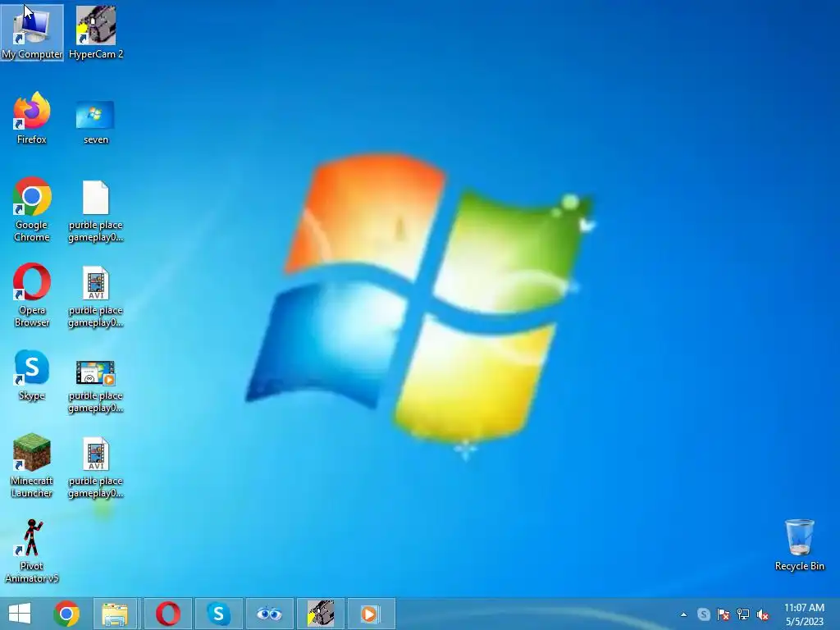Launch Chrome from the taskbar
Screen dimensions: 840x630
(66, 614)
